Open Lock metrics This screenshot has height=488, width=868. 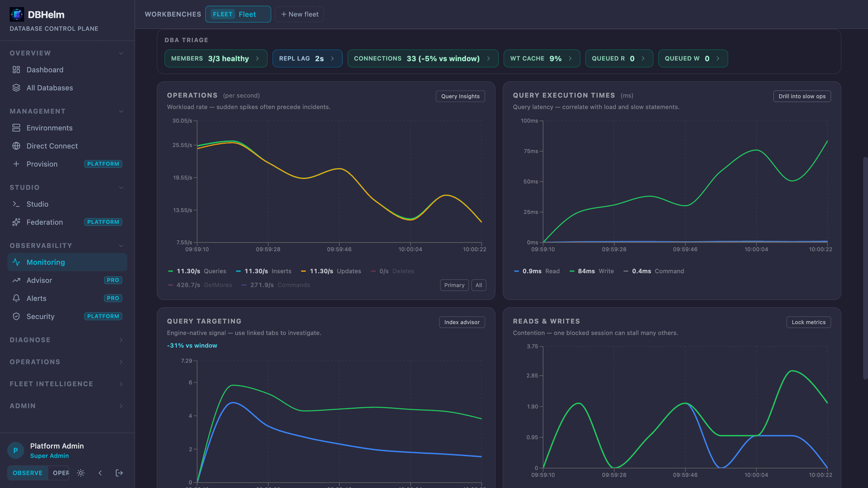pos(808,322)
